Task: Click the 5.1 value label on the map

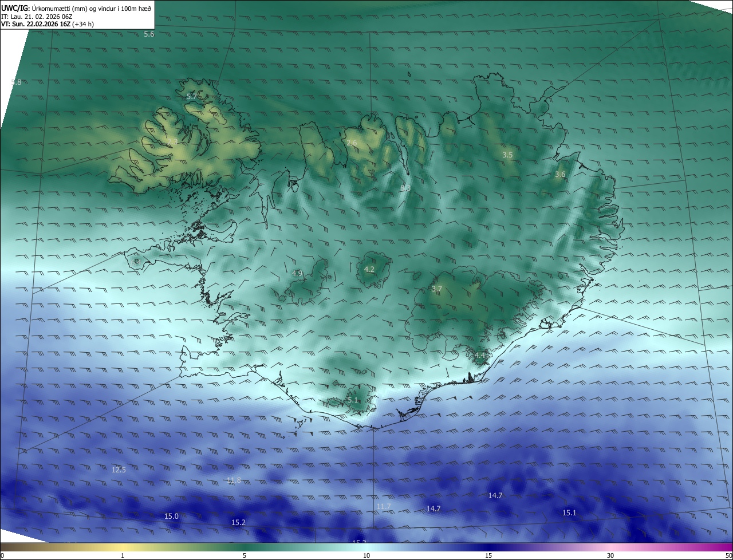Action: point(352,400)
